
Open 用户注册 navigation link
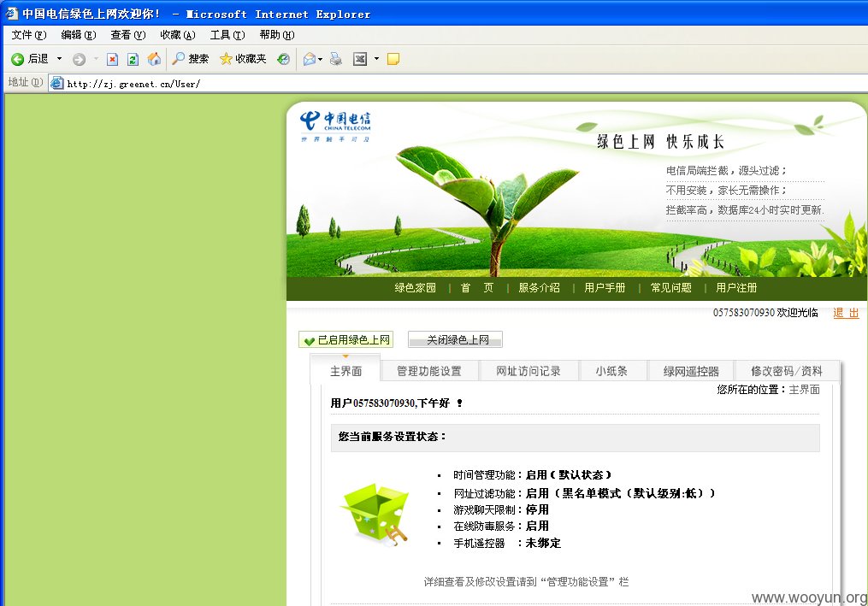(x=736, y=288)
